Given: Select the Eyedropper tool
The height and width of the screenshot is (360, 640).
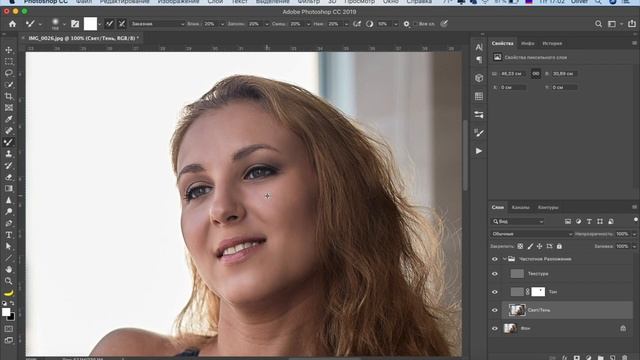Looking at the screenshot, I should pos(9,119).
